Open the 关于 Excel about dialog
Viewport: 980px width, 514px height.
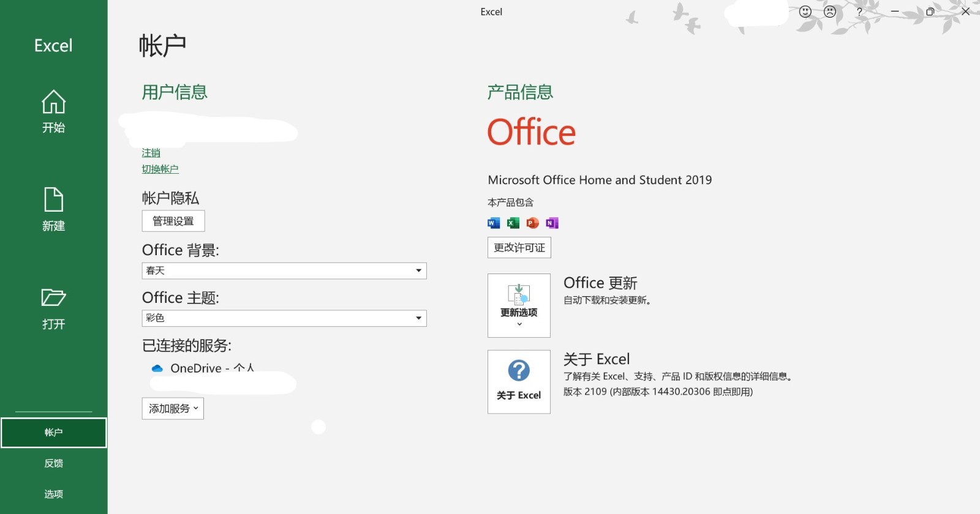tap(519, 382)
